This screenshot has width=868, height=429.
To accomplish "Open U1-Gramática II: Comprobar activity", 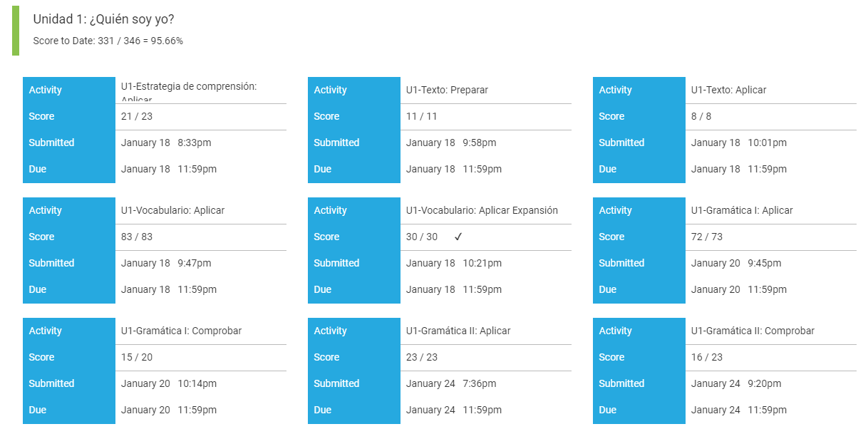I will 753,331.
